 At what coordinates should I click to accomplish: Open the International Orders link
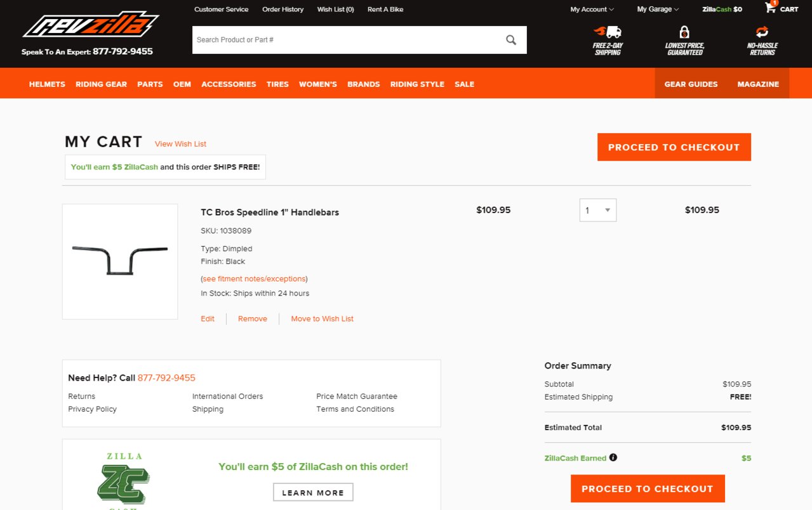click(227, 396)
